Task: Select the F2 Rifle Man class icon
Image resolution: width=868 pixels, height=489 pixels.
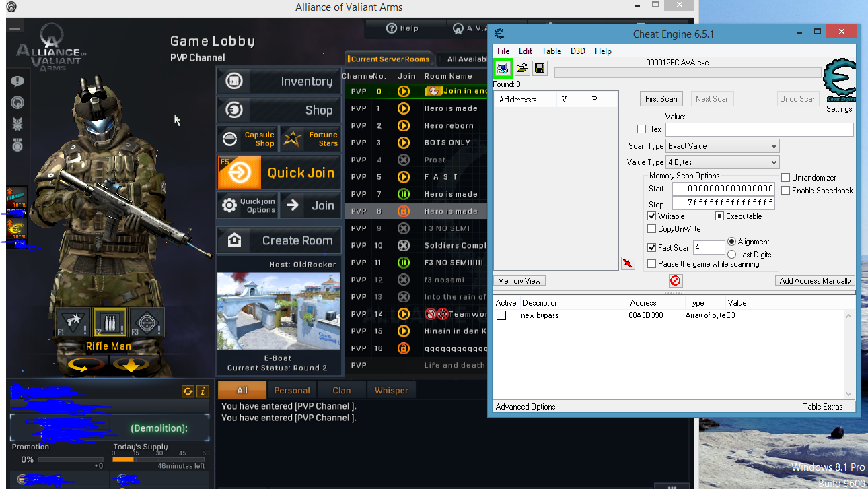Action: tap(110, 323)
